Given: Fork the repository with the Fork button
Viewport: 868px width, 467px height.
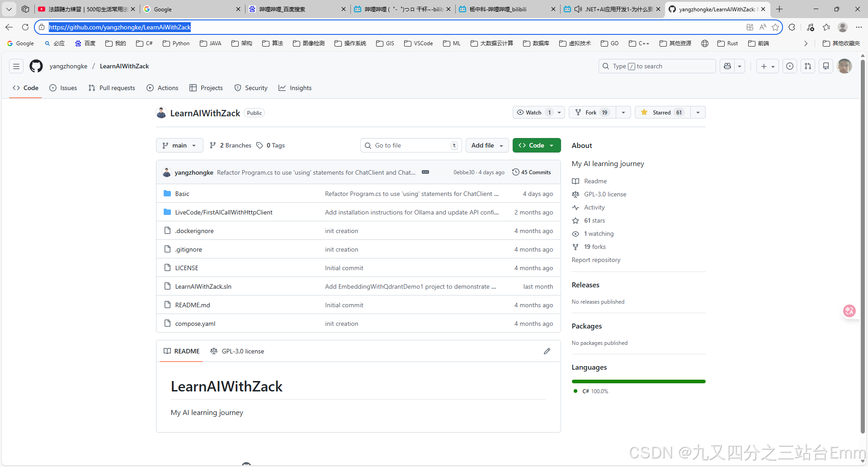Looking at the screenshot, I should pos(592,112).
